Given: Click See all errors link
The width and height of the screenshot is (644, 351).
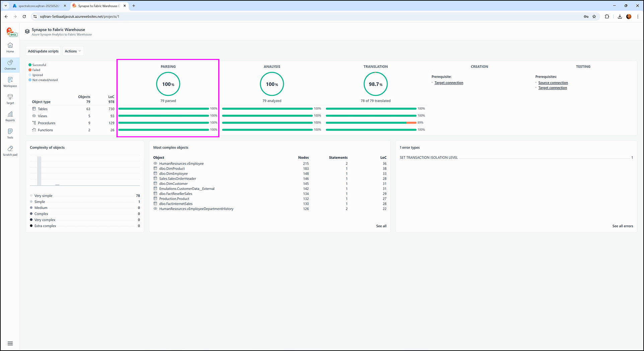Looking at the screenshot, I should point(623,226).
